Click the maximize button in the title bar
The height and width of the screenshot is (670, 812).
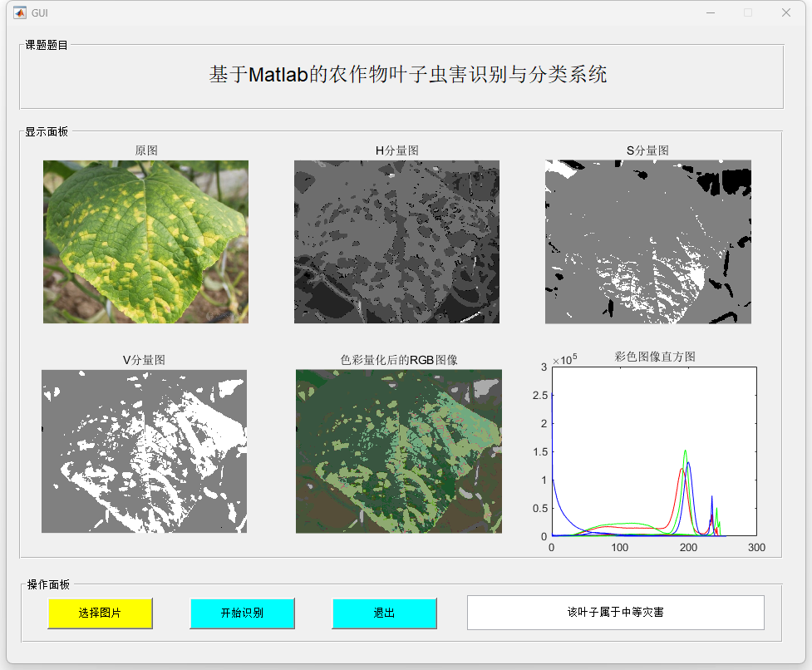tap(748, 12)
